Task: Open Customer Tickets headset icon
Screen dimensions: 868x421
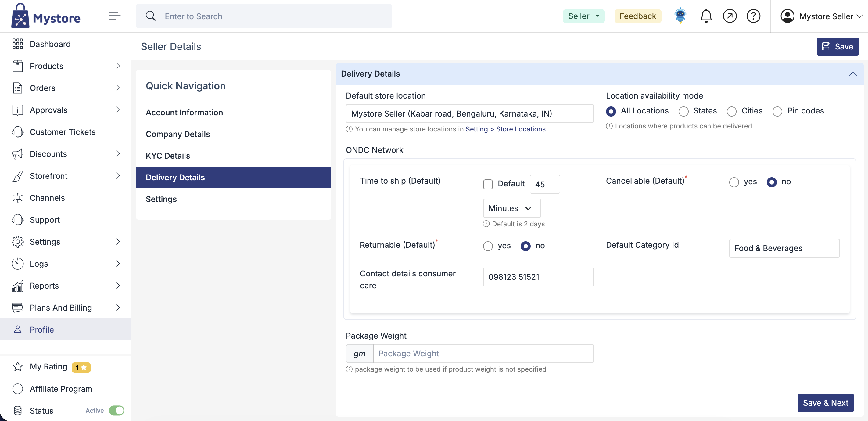Action: pyautogui.click(x=17, y=132)
